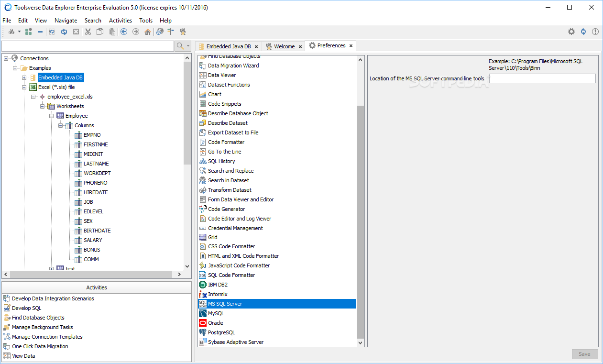Click the cat mascot toolbar icon
This screenshot has width=603, height=364.
point(183,32)
